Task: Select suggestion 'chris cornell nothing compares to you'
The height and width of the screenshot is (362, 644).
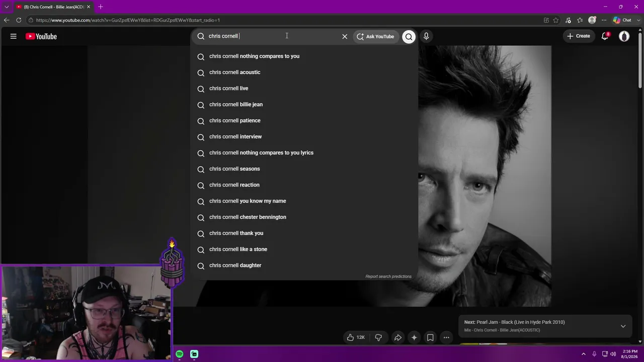Action: pyautogui.click(x=304, y=56)
